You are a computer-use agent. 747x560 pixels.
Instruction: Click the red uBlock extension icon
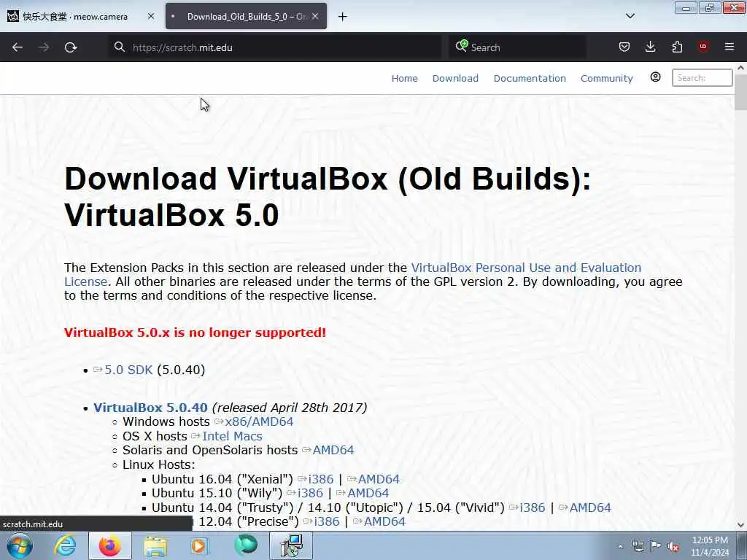[x=703, y=46]
